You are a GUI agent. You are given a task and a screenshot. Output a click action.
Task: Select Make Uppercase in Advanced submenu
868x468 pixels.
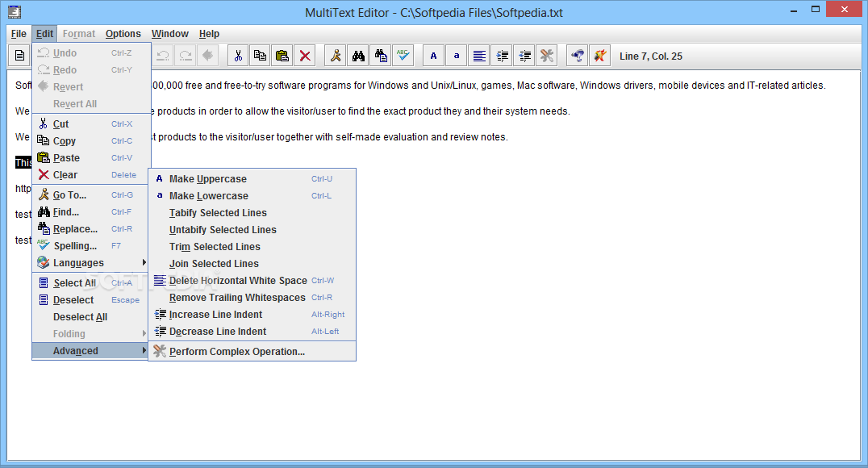[x=252, y=179]
